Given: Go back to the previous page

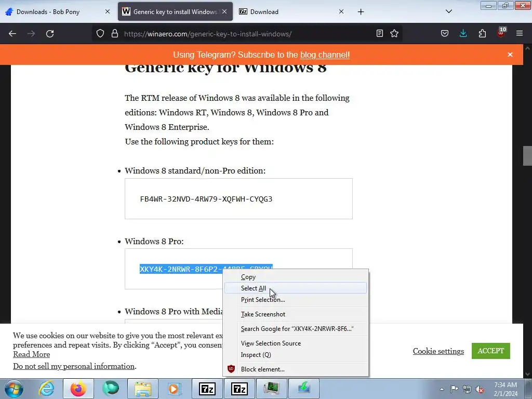Looking at the screenshot, I should [x=12, y=34].
